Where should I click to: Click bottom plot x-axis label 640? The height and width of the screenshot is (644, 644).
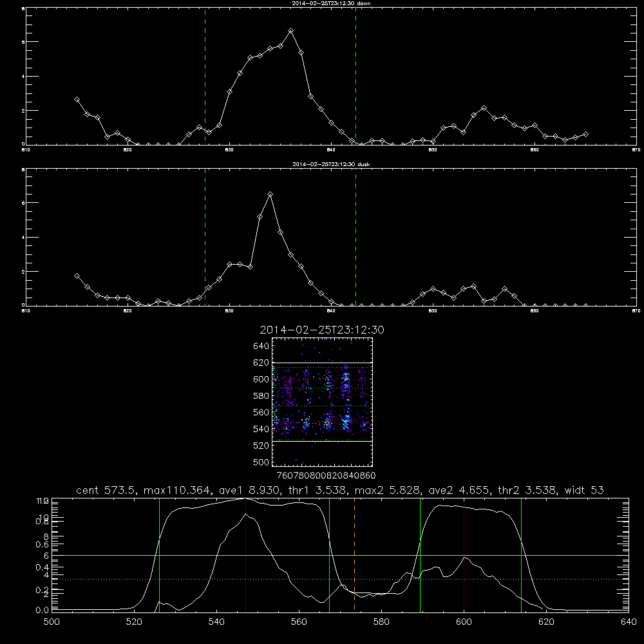pos(629,622)
